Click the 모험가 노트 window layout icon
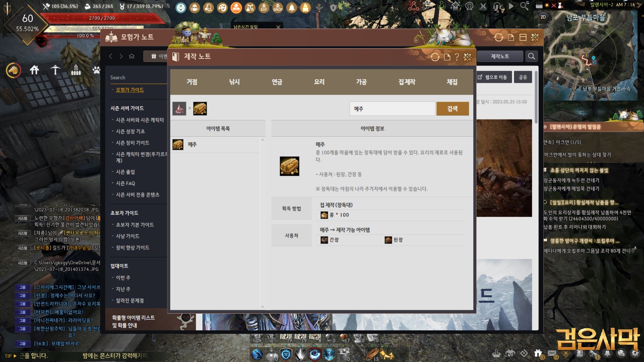 tap(523, 37)
